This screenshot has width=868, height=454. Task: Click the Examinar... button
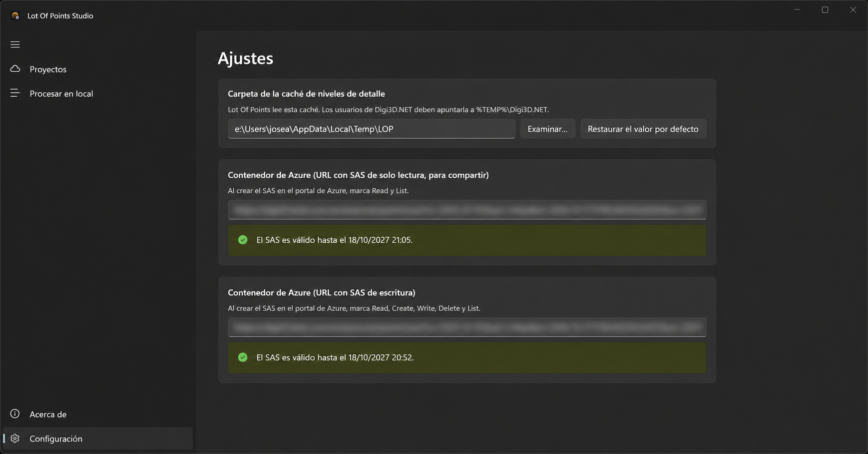coord(548,129)
